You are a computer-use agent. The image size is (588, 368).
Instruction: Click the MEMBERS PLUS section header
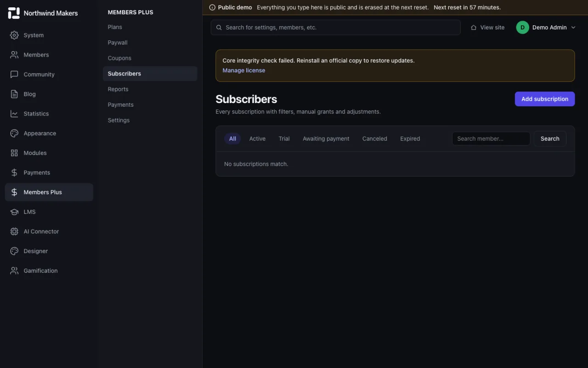(x=130, y=12)
